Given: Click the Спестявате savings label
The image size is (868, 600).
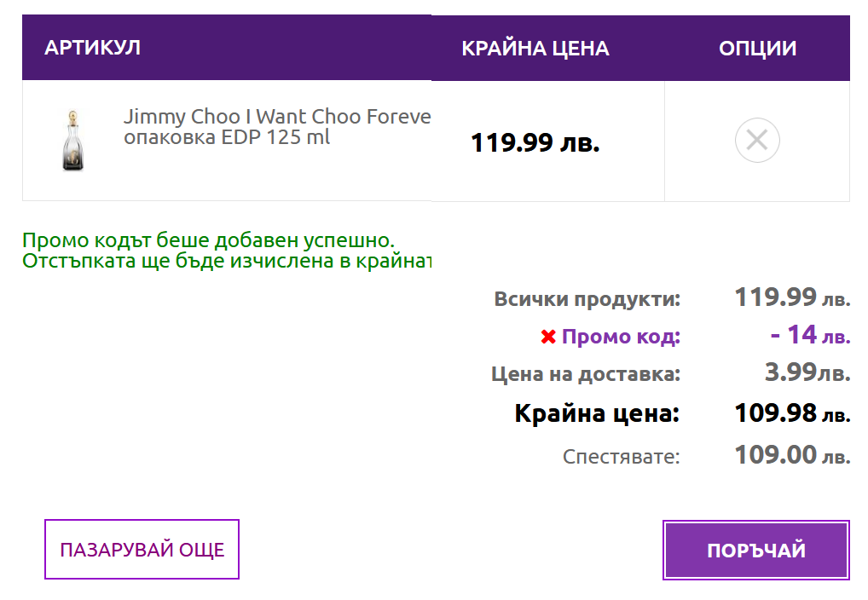Looking at the screenshot, I should (x=621, y=456).
